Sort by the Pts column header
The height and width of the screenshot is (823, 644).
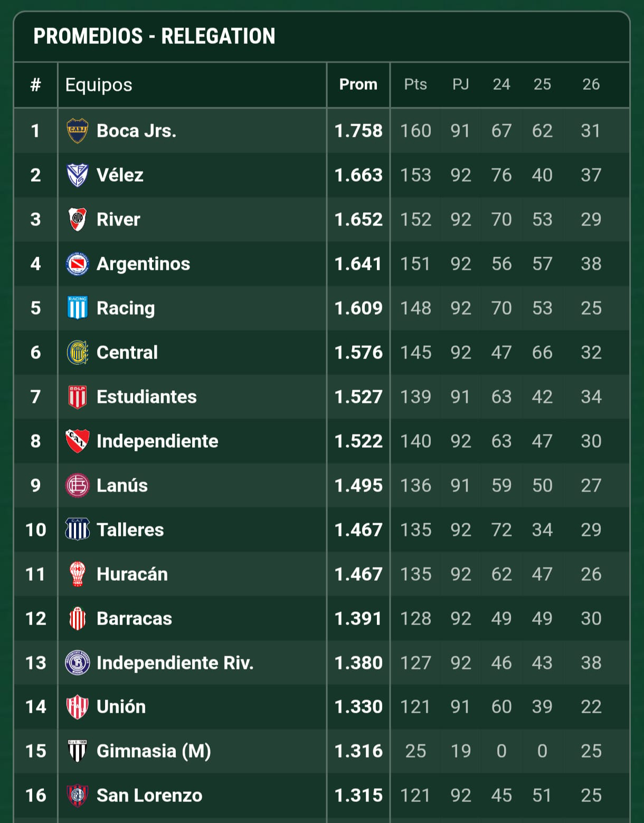tap(415, 84)
